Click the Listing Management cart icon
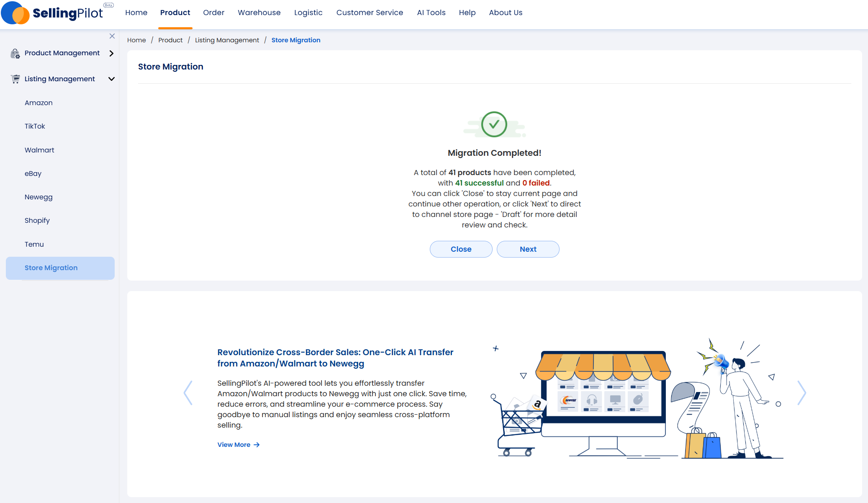Screen dimensions: 868x503 pyautogui.click(x=15, y=79)
